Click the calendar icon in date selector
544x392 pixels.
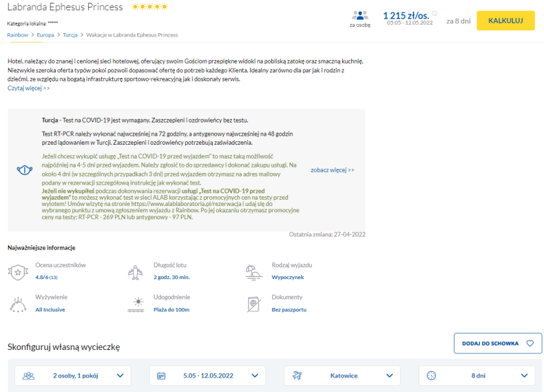161,375
